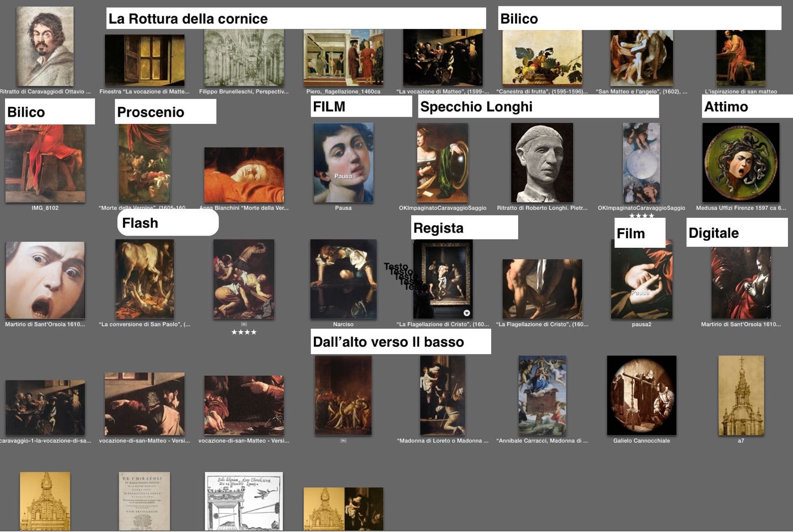Select Ritratto di Roberto Longhi bust thumbnail
Viewport: 793px width, 532px height.
(x=542, y=163)
